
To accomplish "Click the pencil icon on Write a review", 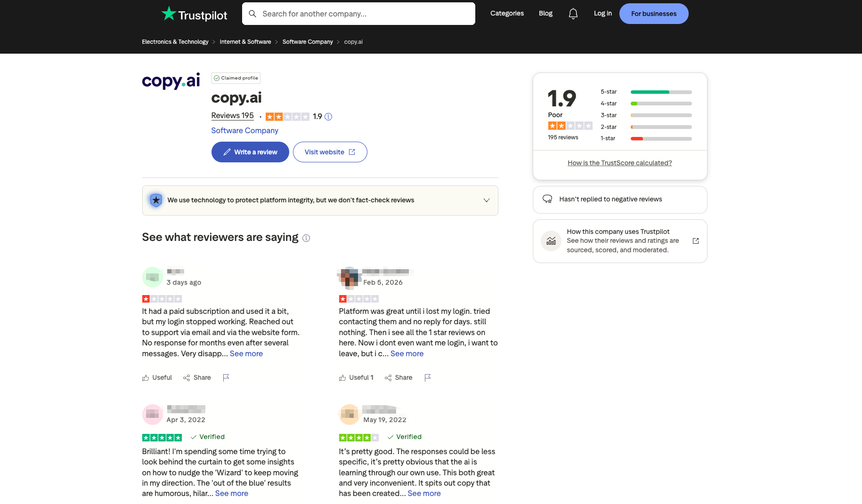I will [x=227, y=152].
